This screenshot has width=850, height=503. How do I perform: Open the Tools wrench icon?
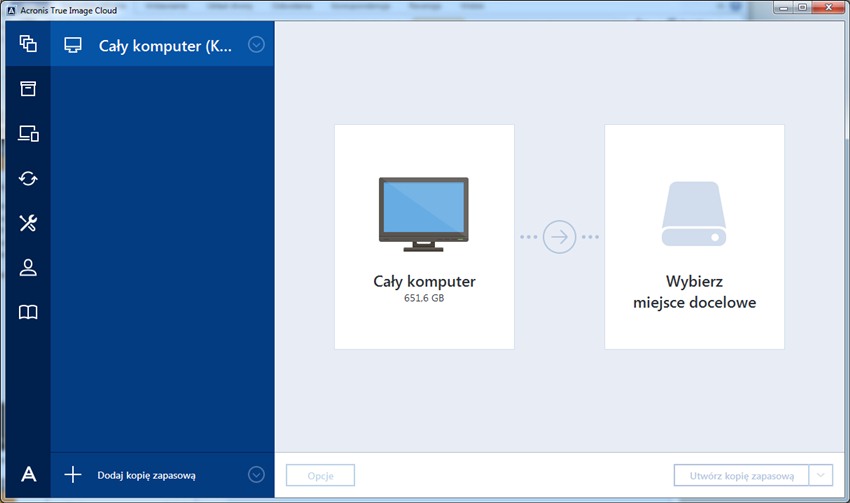[x=28, y=223]
